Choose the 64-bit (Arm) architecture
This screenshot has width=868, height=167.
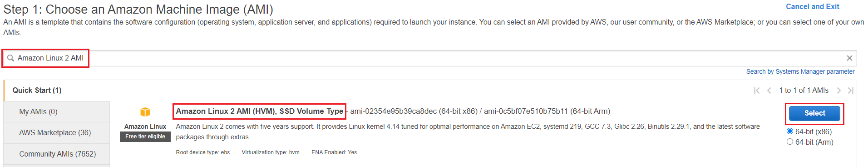coord(790,142)
